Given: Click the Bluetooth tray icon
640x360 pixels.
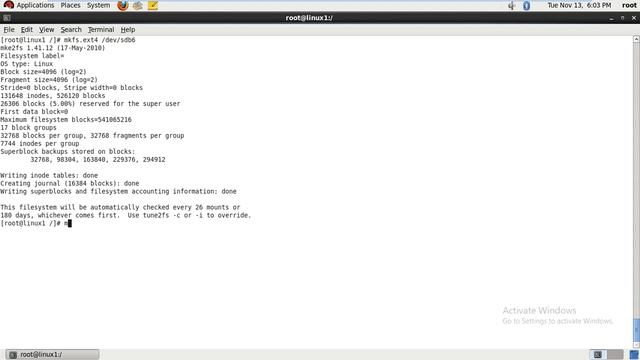Looking at the screenshot, I should click(526, 6).
